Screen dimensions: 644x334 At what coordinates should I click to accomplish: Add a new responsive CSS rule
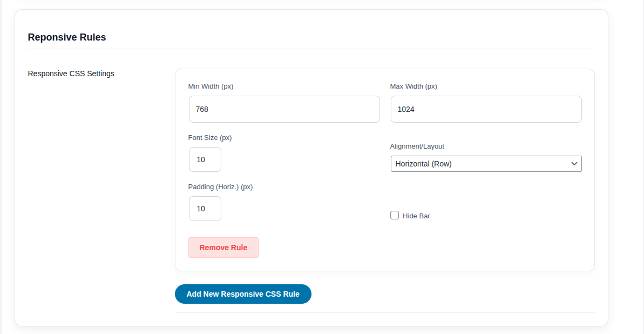pos(243,294)
